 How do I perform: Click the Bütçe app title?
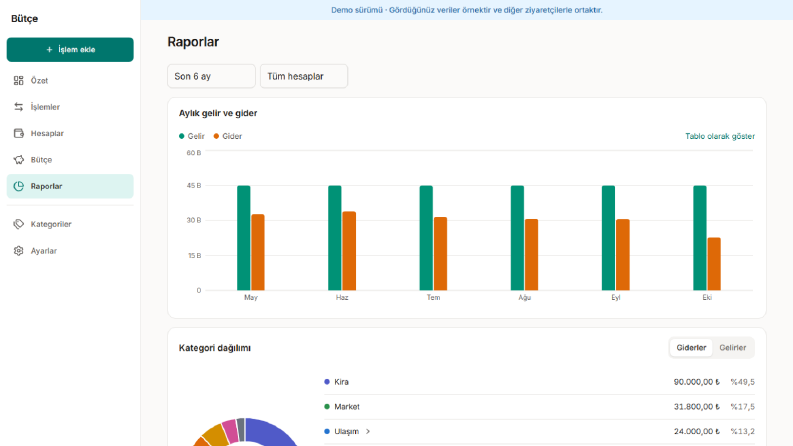(x=24, y=19)
